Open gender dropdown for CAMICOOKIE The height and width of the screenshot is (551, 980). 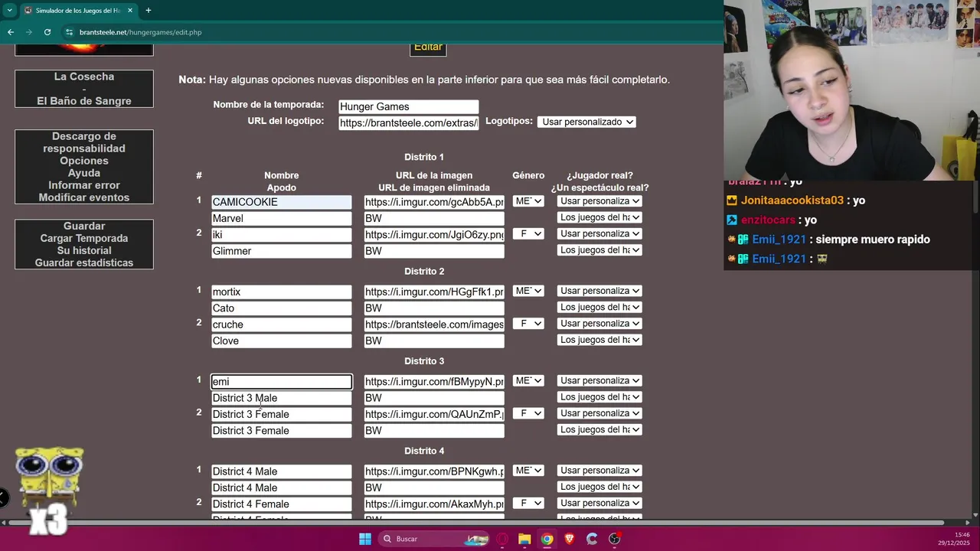[x=528, y=201]
